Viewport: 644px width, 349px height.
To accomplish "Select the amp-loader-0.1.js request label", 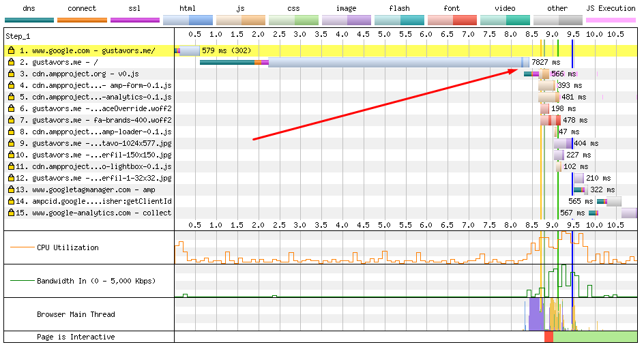I will click(x=102, y=132).
